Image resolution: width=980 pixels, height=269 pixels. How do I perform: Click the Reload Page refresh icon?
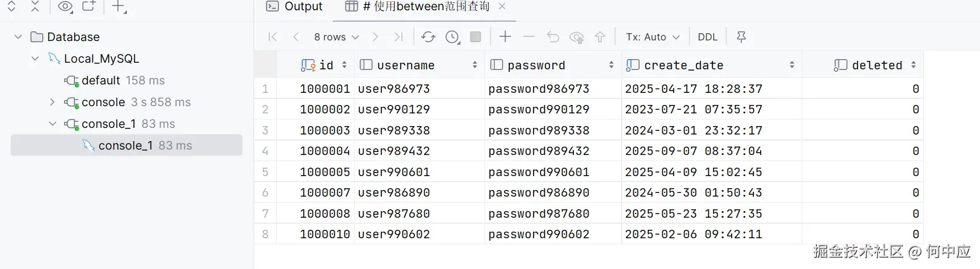point(428,37)
